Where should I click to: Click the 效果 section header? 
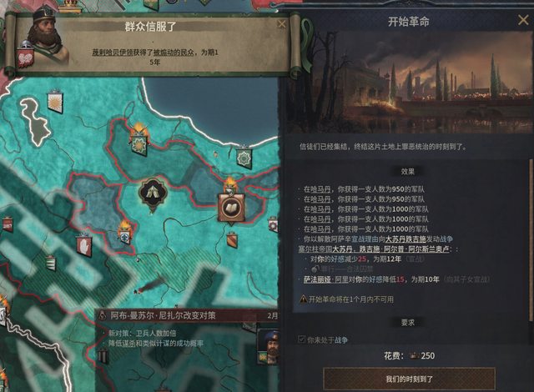408,171
